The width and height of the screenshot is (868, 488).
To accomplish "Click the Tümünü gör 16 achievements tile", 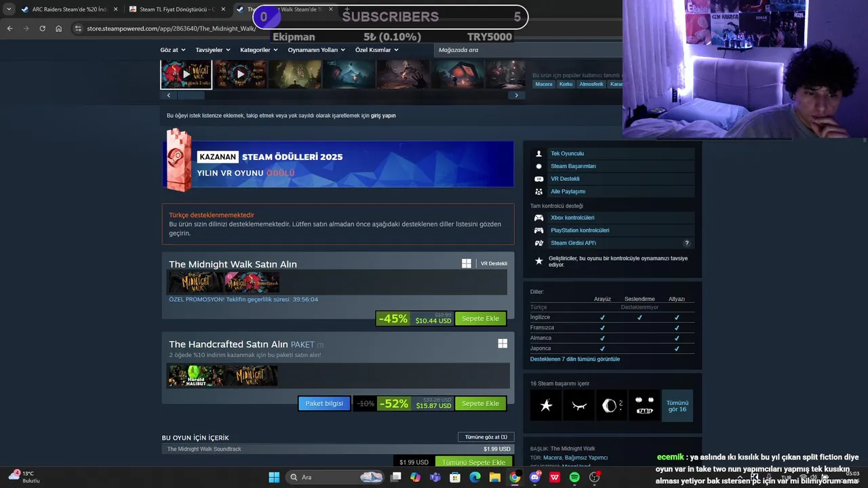I will click(x=677, y=405).
